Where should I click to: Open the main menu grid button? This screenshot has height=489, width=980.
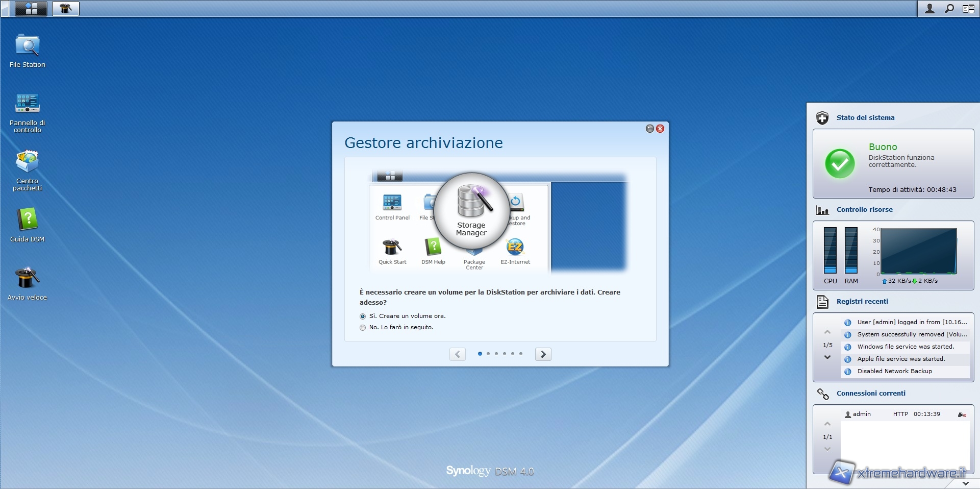click(31, 9)
